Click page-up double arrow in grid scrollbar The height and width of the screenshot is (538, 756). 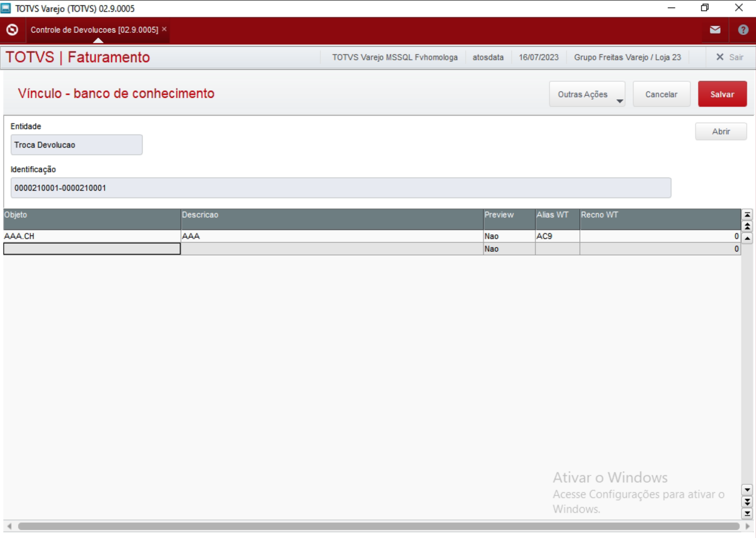tap(747, 226)
